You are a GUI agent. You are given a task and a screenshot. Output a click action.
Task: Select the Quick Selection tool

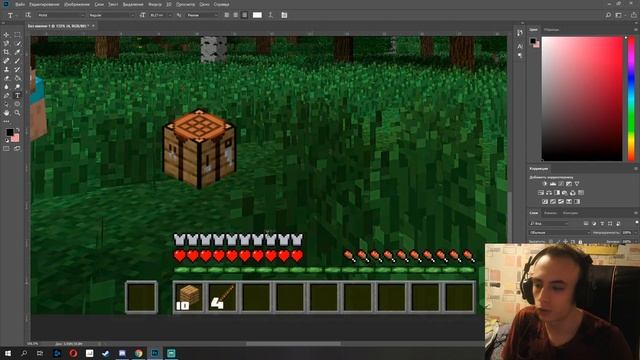click(17, 43)
